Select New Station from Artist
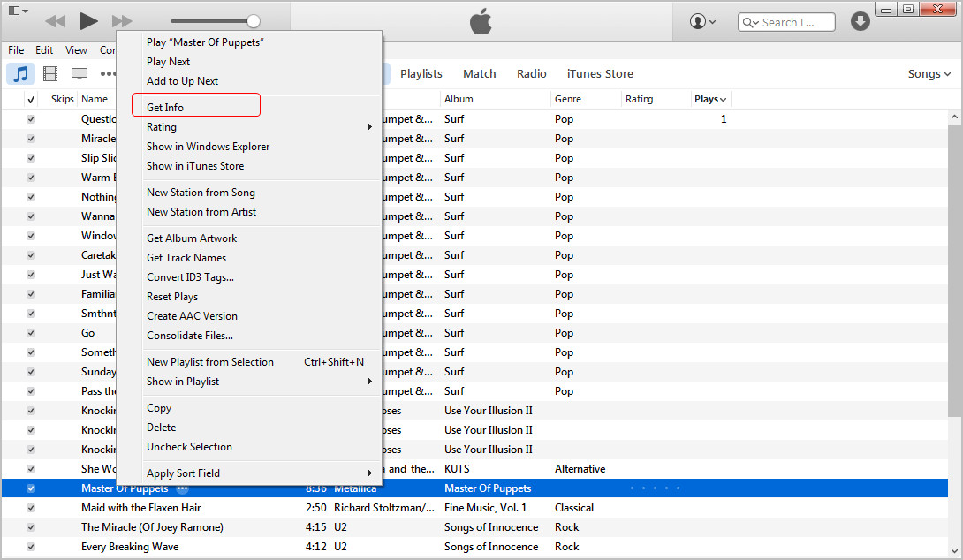This screenshot has height=560, width=963. (x=201, y=212)
